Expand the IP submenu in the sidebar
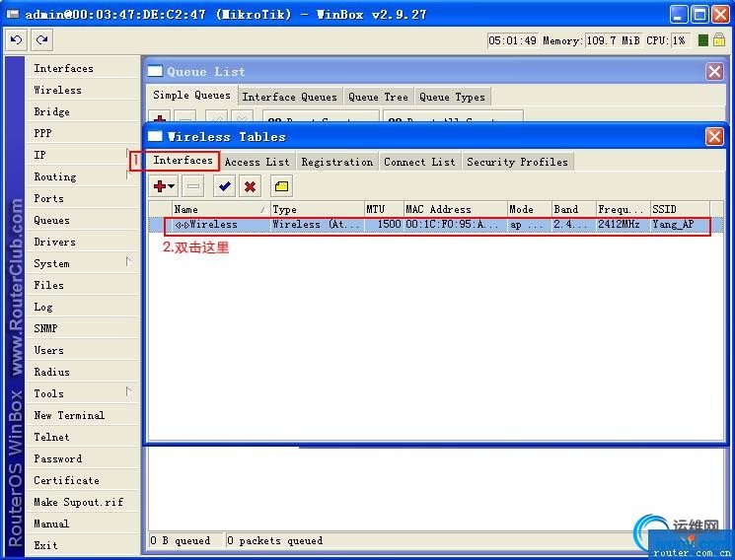The image size is (735, 560). point(82,155)
